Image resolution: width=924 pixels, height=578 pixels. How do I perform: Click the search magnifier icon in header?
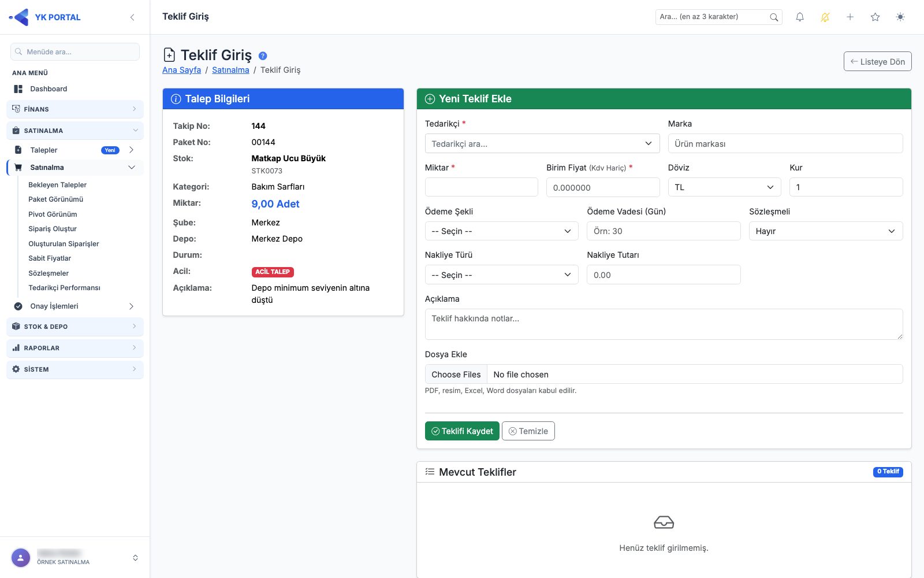(x=774, y=17)
